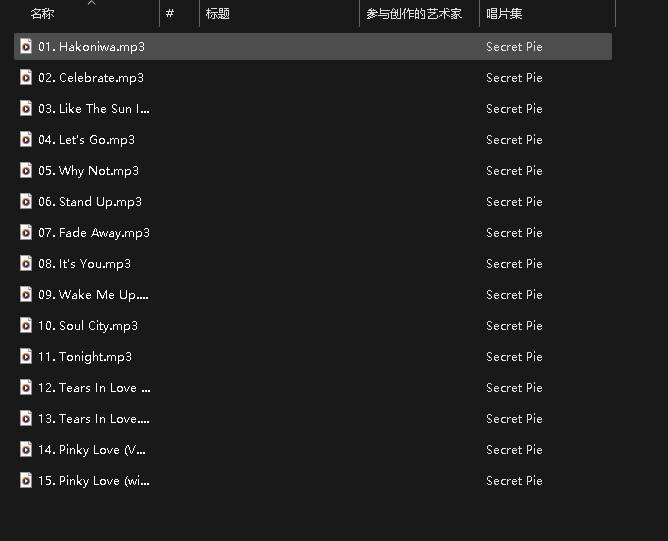Click the sort arrow above the 名称 column
This screenshot has height=541, width=668.
point(91,3)
